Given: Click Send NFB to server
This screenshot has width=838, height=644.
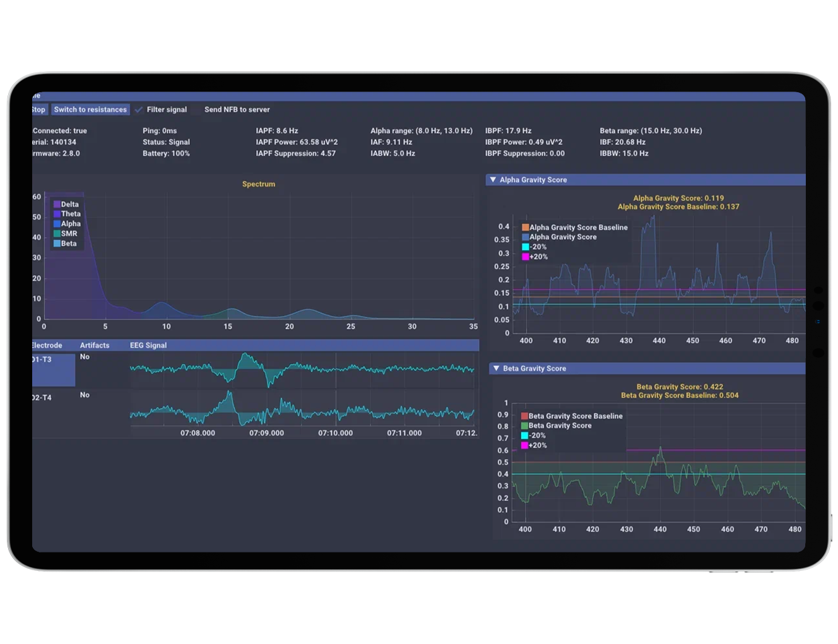Looking at the screenshot, I should (237, 110).
